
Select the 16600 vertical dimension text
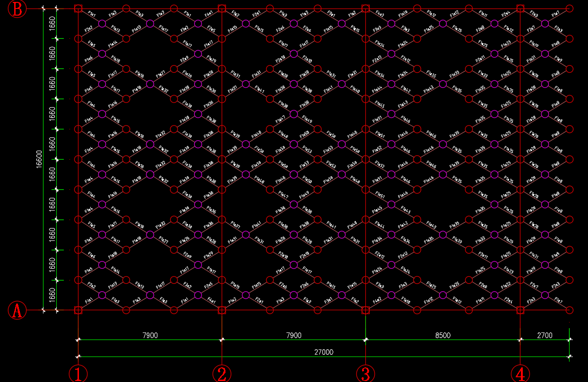click(x=39, y=160)
